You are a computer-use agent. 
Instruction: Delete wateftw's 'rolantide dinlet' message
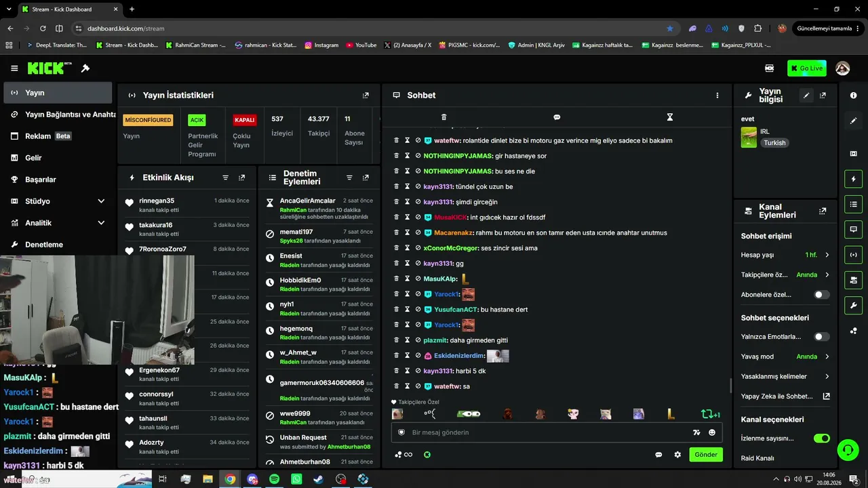coord(397,140)
